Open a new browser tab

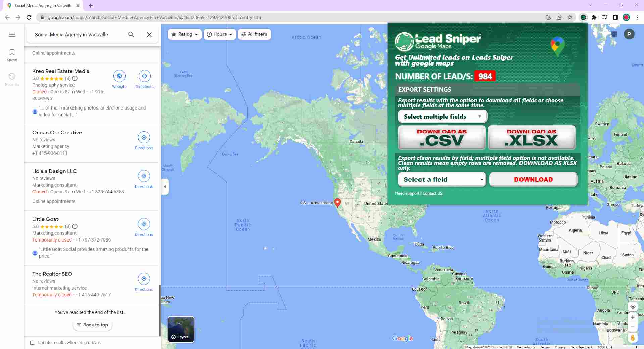click(91, 6)
